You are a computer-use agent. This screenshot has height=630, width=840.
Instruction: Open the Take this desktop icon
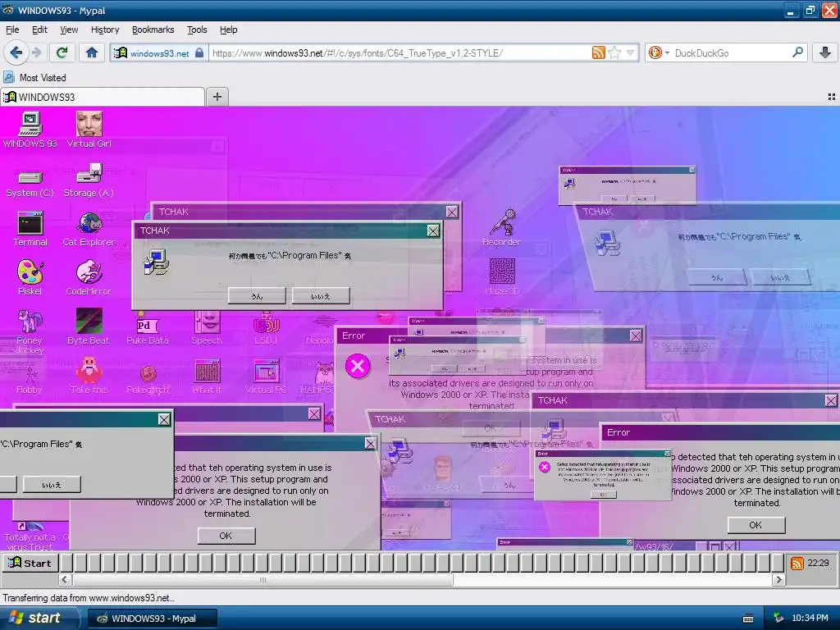(x=89, y=377)
